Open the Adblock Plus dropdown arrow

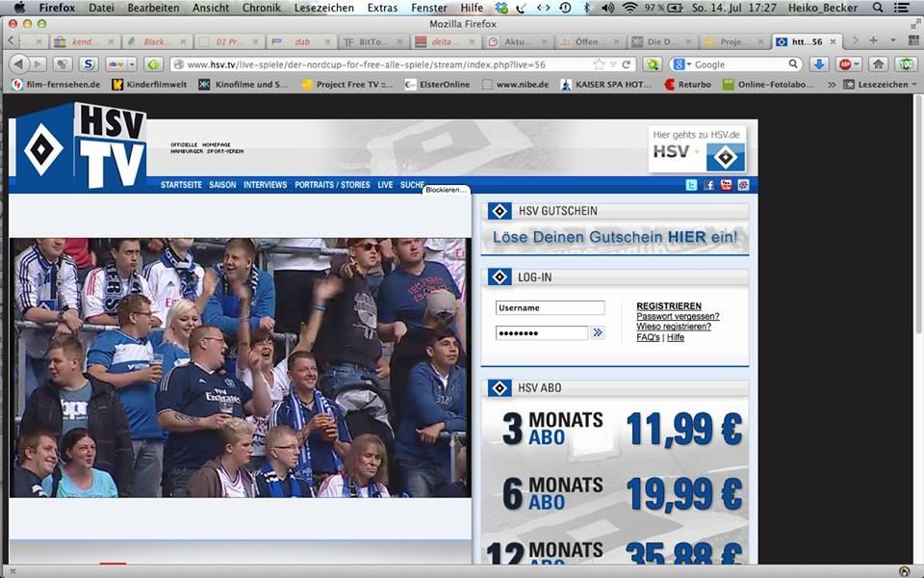coord(858,65)
